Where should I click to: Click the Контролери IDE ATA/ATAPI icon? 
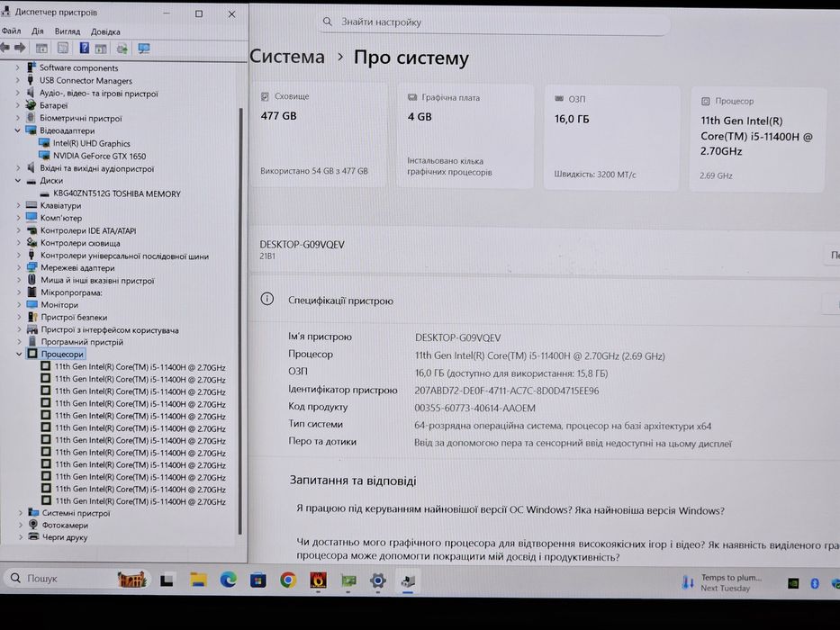click(x=32, y=230)
